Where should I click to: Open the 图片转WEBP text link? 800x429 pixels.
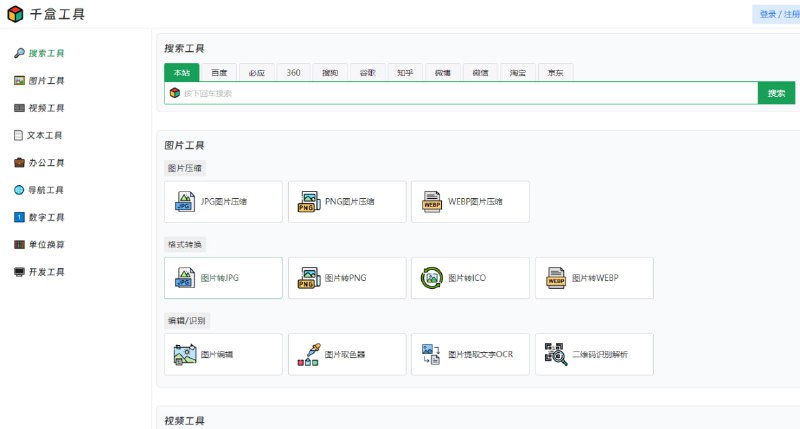595,278
